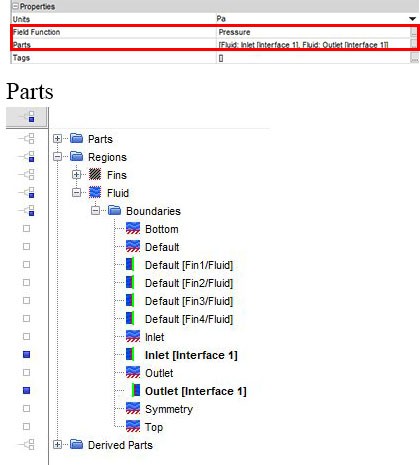Viewport: 420px width, 465px height.
Task: Toggle the Fins group selection checkbox
Action: point(27,174)
